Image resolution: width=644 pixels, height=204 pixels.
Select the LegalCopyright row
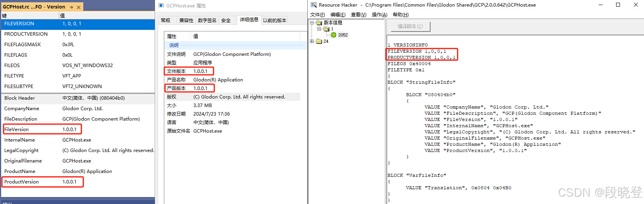[x=77, y=150]
